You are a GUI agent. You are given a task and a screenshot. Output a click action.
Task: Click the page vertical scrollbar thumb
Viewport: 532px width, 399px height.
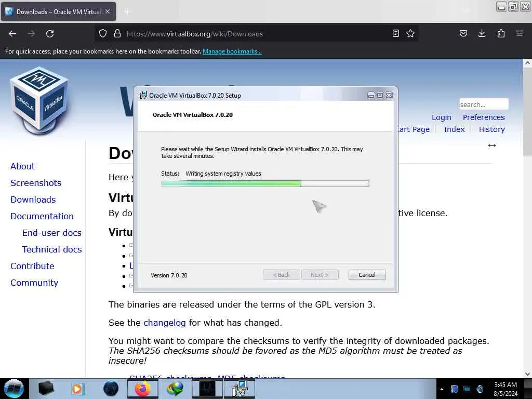point(527,112)
